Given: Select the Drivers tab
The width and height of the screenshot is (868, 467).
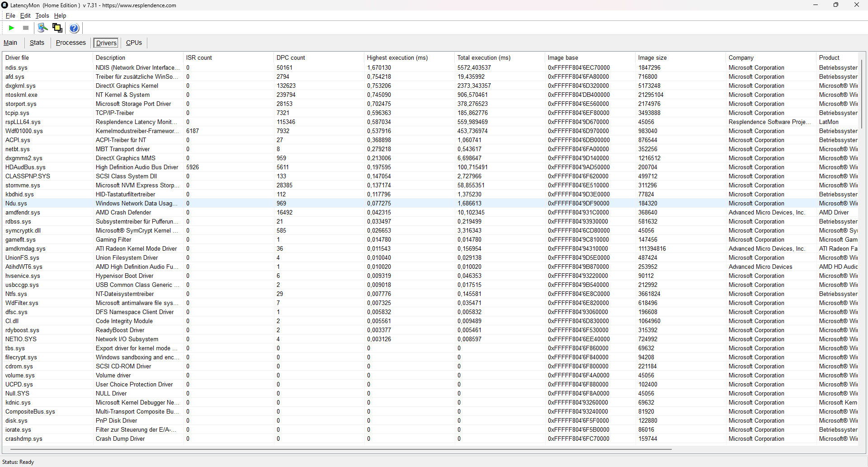Looking at the screenshot, I should 107,43.
